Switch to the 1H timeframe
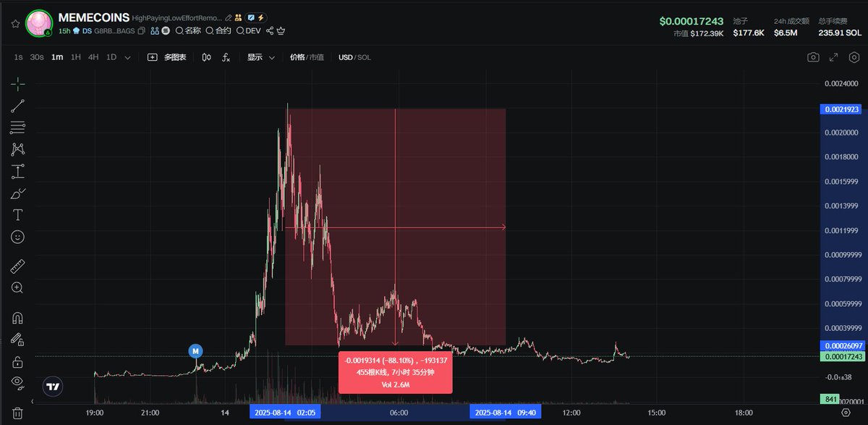 click(75, 57)
